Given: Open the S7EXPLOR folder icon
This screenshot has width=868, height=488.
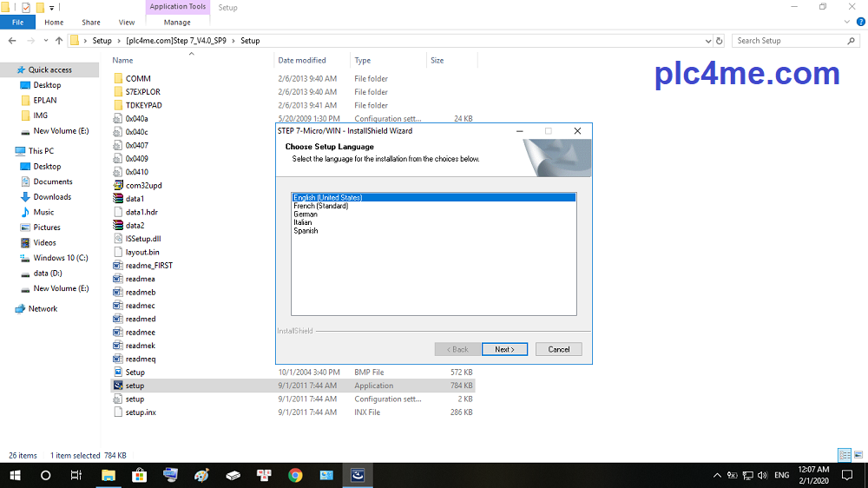Looking at the screenshot, I should pos(118,92).
